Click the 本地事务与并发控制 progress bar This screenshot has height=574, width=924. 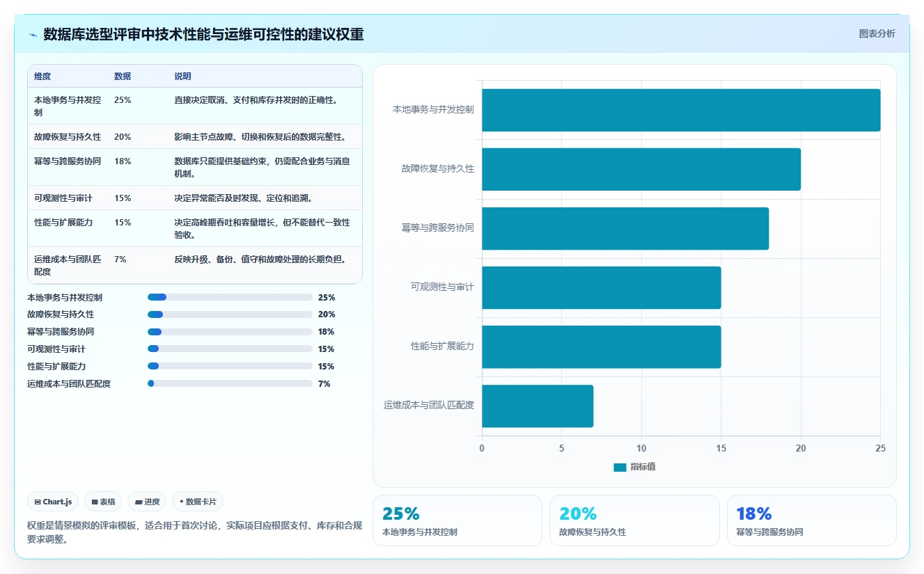pos(230,297)
